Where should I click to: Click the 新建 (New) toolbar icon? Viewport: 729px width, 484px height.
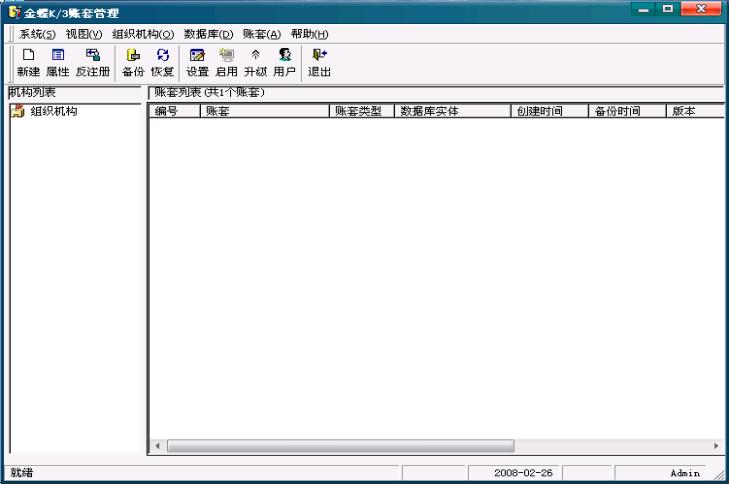[28, 62]
